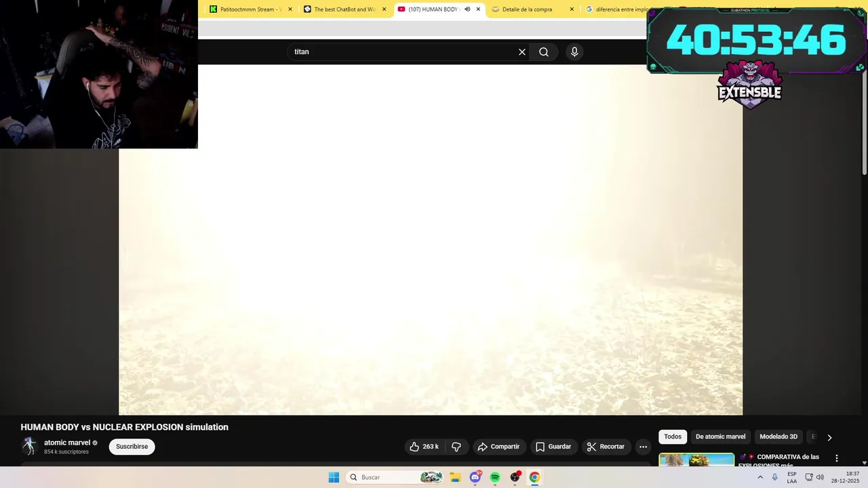Select the Todos filter chip
Image resolution: width=868 pixels, height=488 pixels.
point(673,436)
